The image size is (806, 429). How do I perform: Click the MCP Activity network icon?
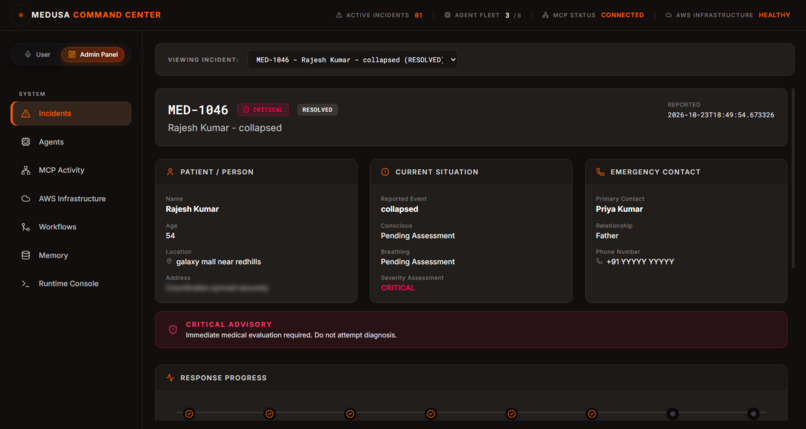click(x=26, y=170)
